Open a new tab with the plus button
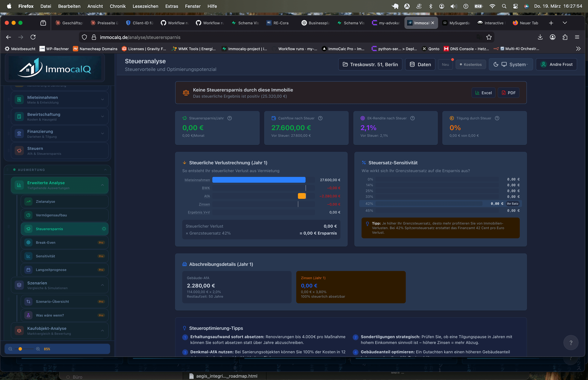 click(551, 23)
